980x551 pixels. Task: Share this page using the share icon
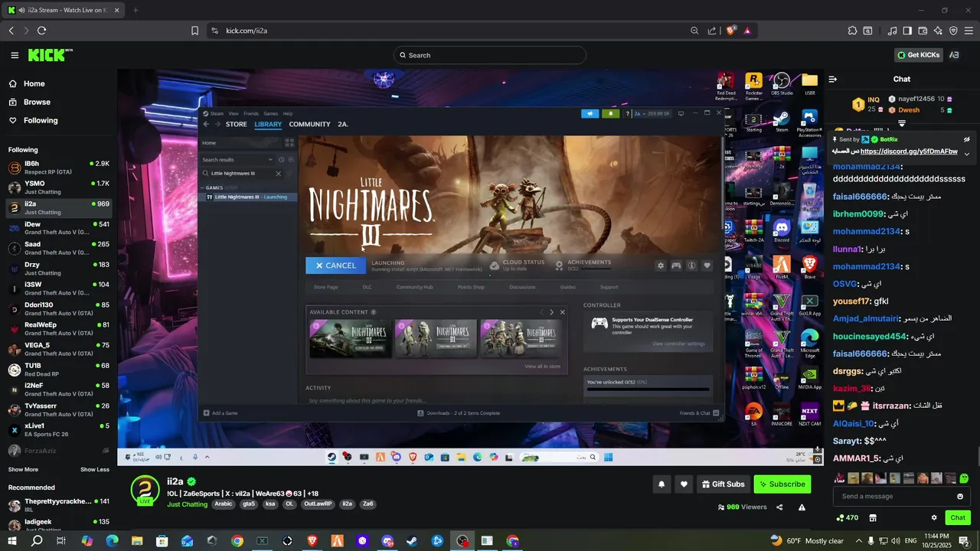click(712, 31)
